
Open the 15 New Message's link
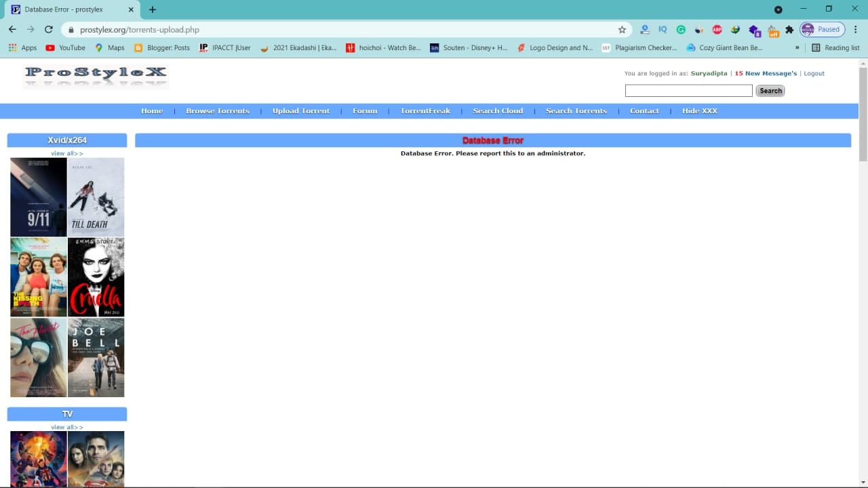pos(766,73)
